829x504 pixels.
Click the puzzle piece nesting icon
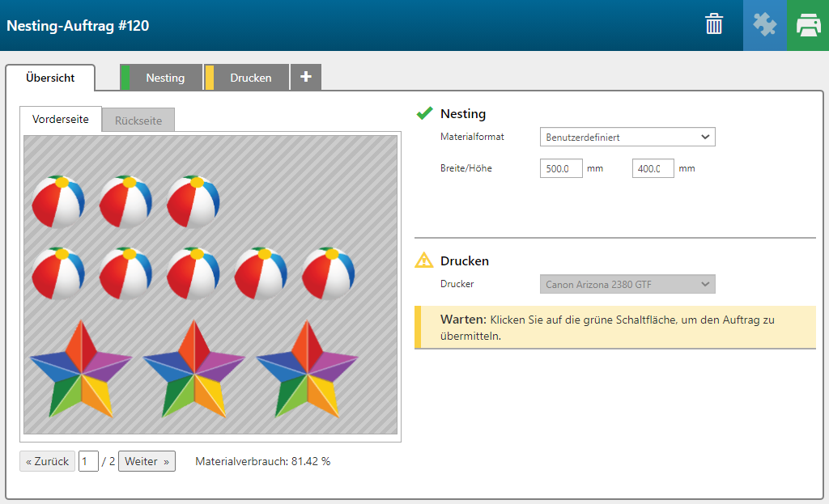coord(764,25)
